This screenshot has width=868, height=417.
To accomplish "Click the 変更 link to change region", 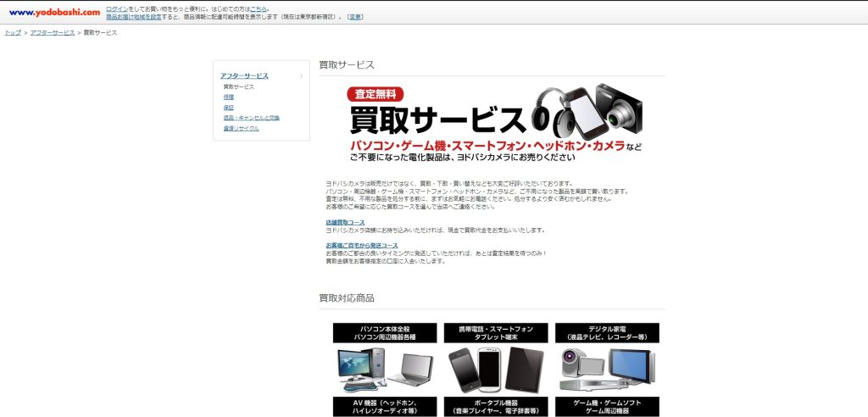I will (x=355, y=17).
